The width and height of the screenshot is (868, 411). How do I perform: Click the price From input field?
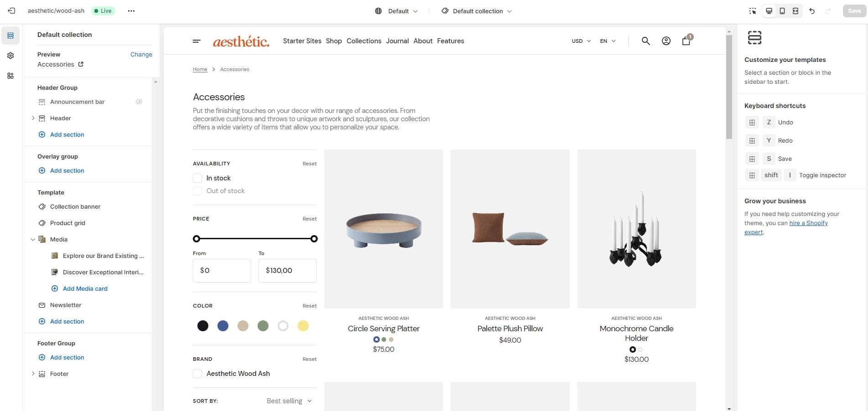pos(222,271)
